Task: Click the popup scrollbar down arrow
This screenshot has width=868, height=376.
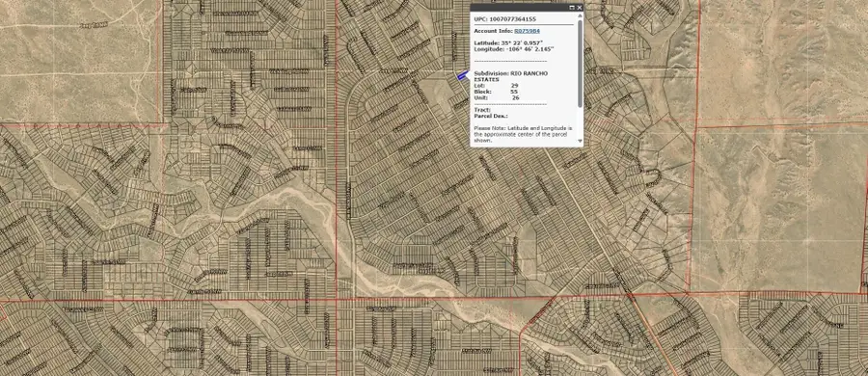Action: pyautogui.click(x=581, y=141)
